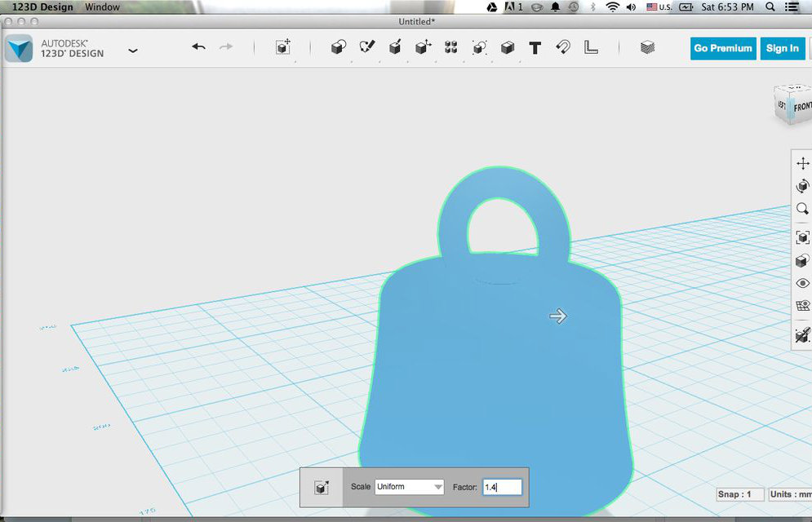This screenshot has width=812, height=522.
Task: Open Spotlight search magnifier
Action: [x=770, y=7]
